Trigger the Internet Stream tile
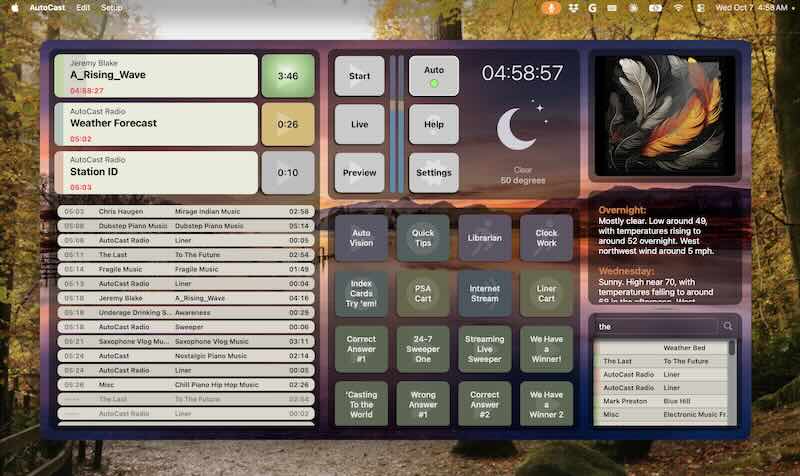Viewport: 800px width, 476px height. pyautogui.click(x=485, y=294)
